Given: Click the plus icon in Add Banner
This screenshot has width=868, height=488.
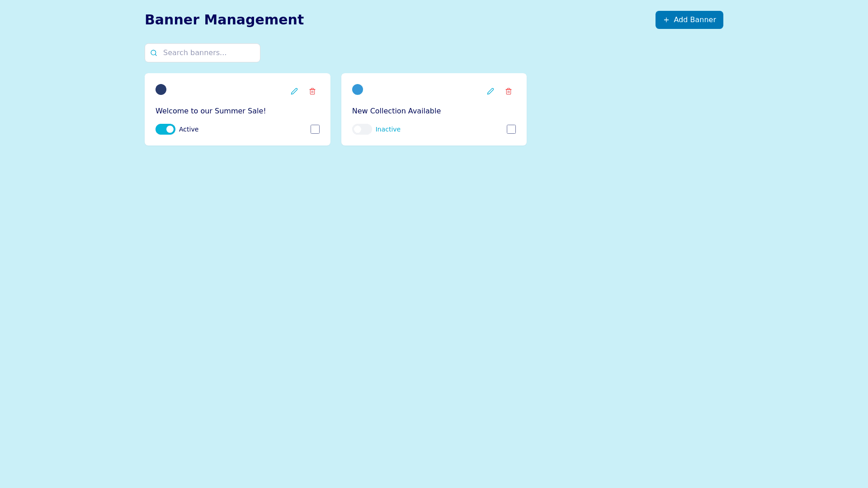Looking at the screenshot, I should click(x=666, y=20).
